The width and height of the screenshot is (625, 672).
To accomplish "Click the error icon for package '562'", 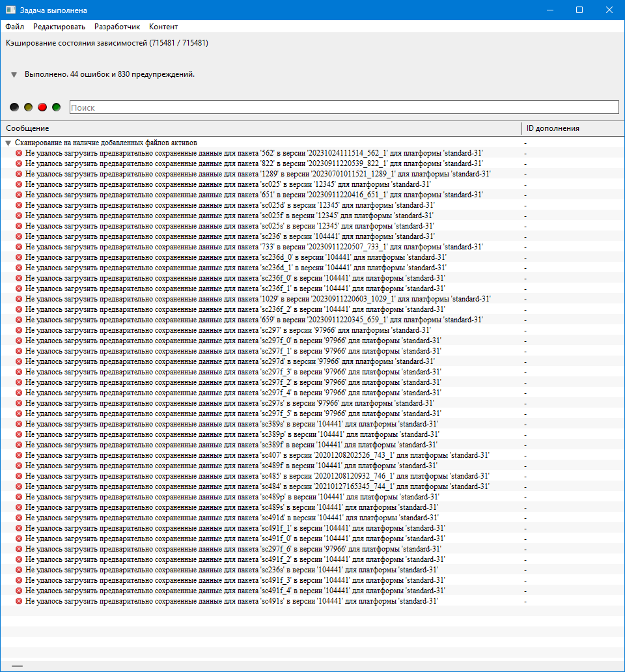I will click(19, 153).
